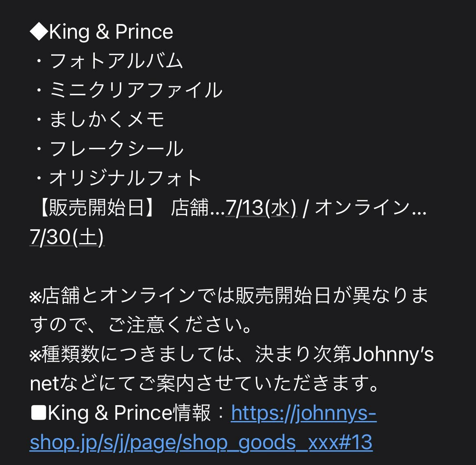
Task: Tap the ましかくメモ list item
Action: (x=107, y=119)
